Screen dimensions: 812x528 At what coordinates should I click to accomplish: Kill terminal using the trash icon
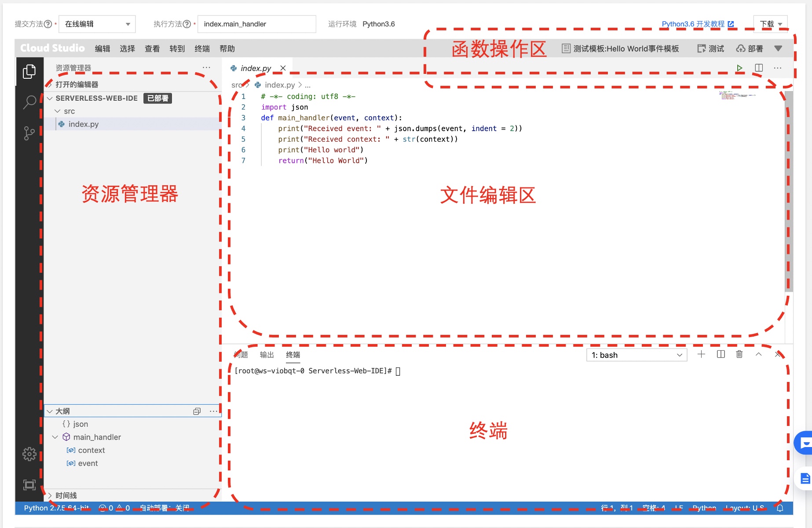[739, 354]
